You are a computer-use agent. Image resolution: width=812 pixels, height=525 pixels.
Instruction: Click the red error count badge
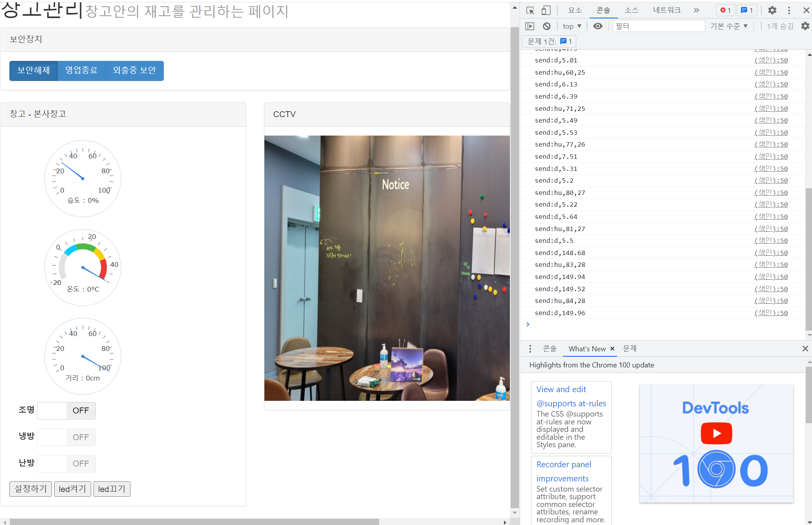725,11
